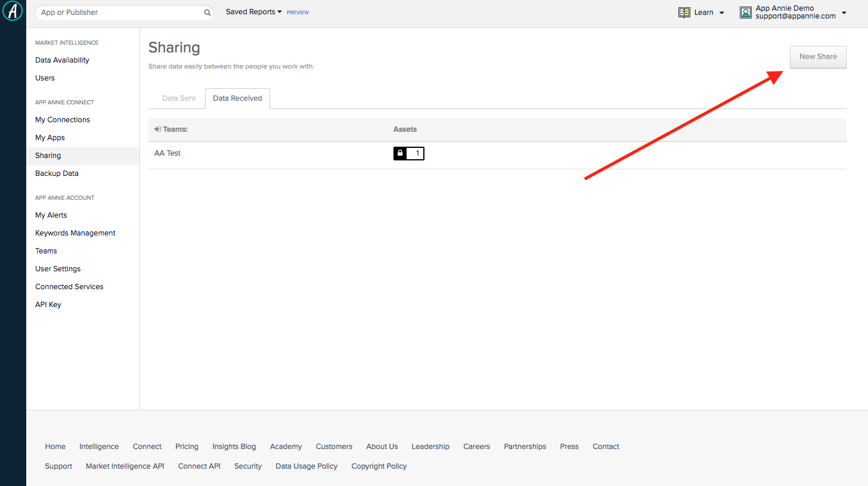Open Users in the sidebar

click(45, 78)
